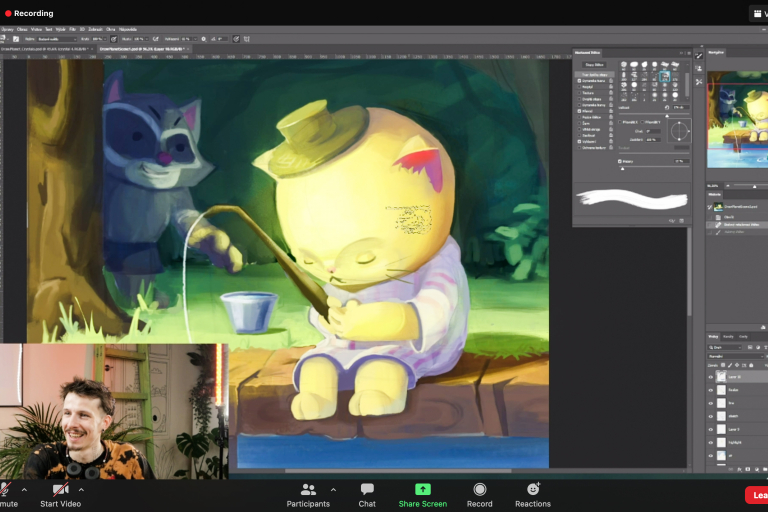Click the Record icon

[480, 489]
